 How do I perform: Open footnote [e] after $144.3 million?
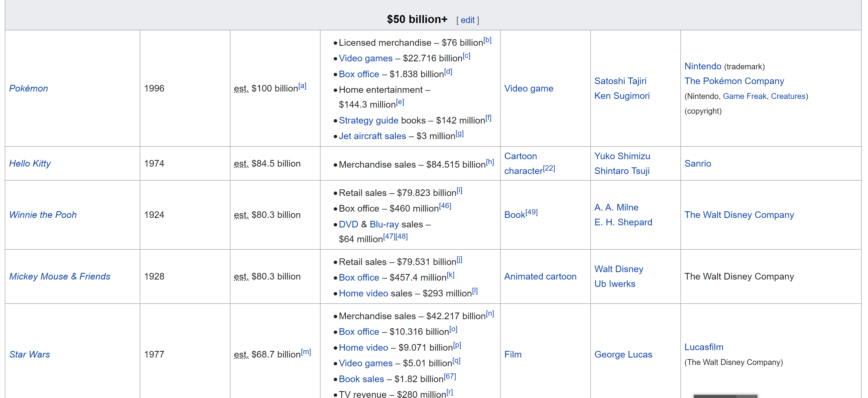click(400, 102)
